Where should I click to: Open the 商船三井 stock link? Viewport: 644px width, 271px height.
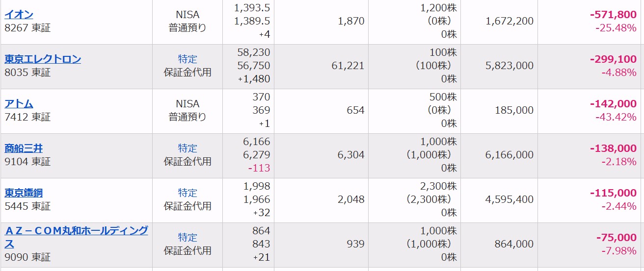click(x=24, y=148)
